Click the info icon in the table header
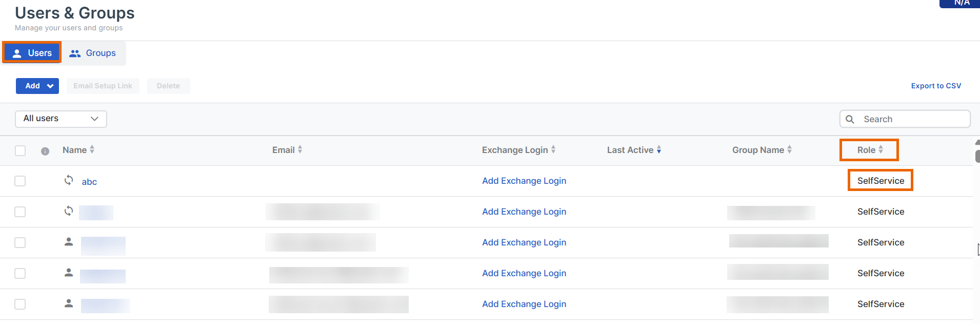980x324 pixels. pyautogui.click(x=45, y=151)
